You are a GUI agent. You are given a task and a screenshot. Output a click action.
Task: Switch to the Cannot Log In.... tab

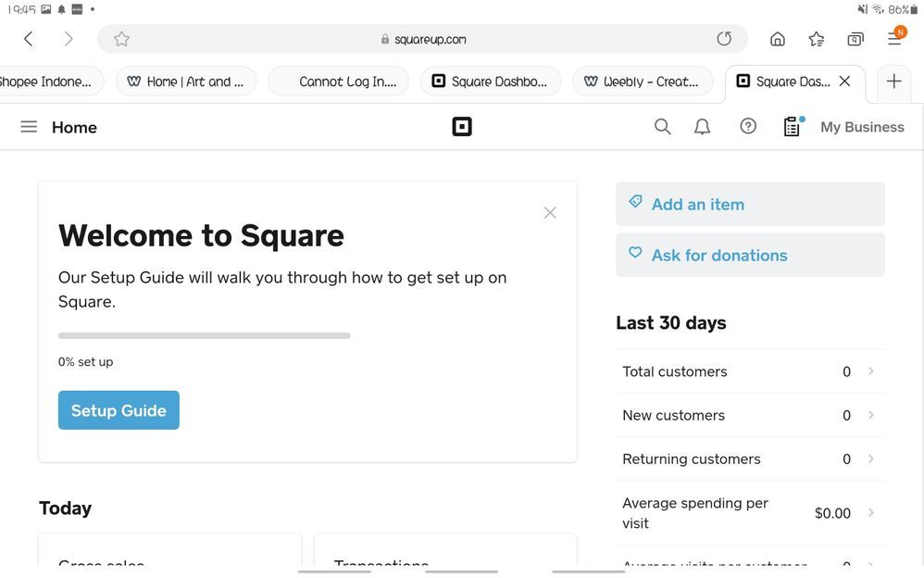pos(338,82)
